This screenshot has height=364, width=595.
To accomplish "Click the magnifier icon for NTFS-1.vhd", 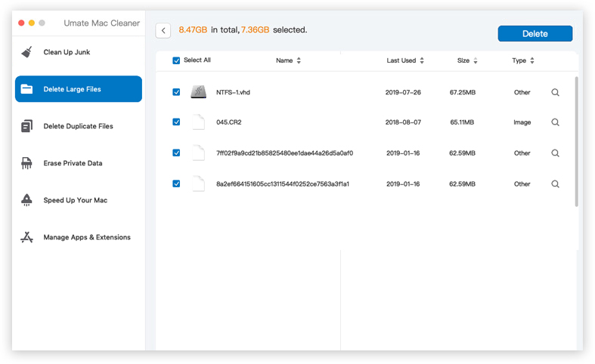I will click(x=555, y=92).
